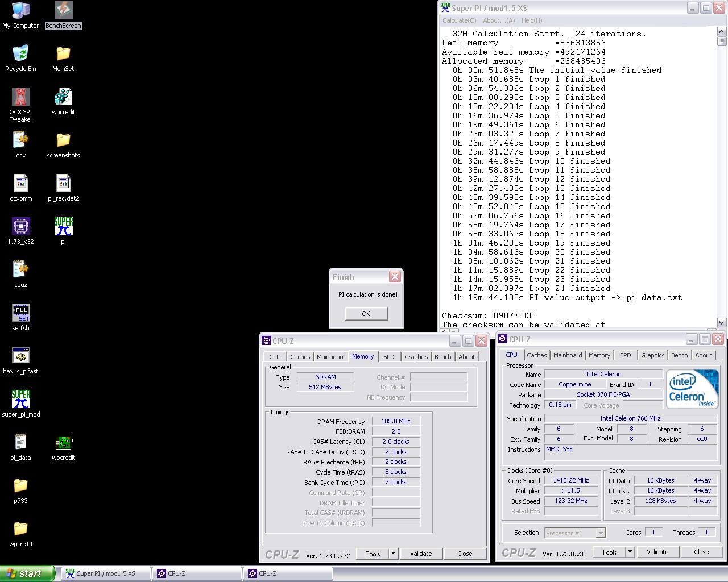Switch to Bench tab in processor CPU-Z window
The width and height of the screenshot is (728, 582).
click(680, 355)
